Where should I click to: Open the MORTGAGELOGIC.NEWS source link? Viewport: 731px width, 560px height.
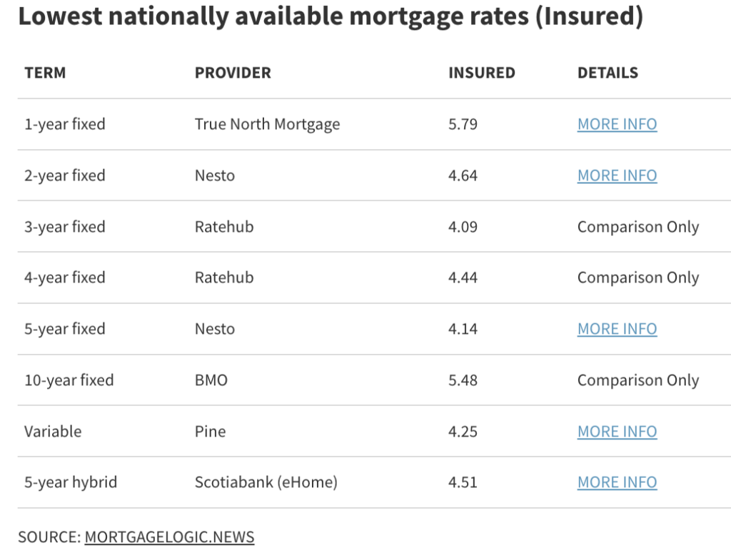click(x=169, y=537)
